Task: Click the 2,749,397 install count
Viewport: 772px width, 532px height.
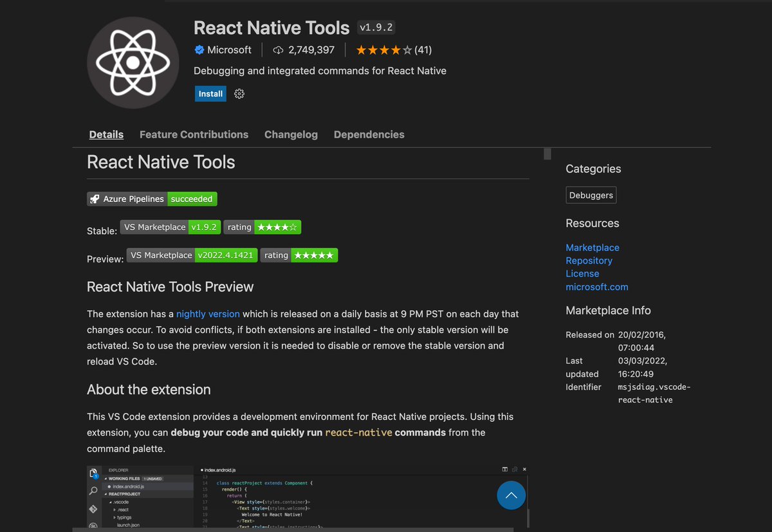Action: coord(311,50)
